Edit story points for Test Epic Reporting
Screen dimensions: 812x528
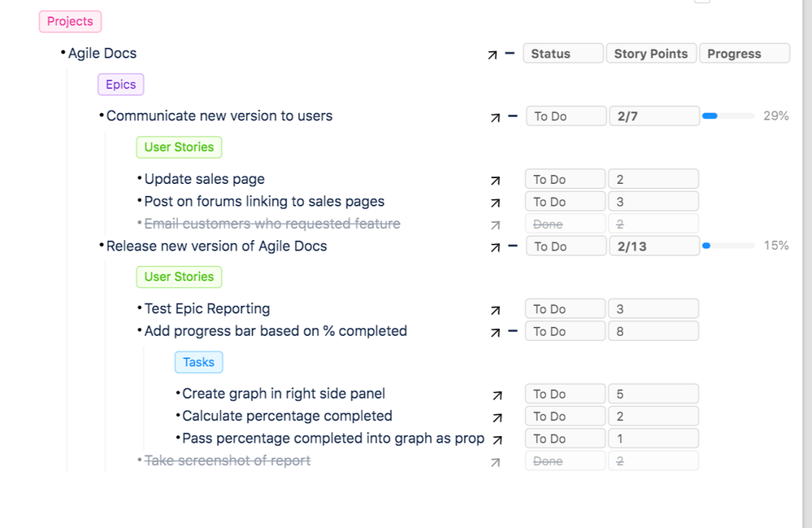click(x=653, y=309)
